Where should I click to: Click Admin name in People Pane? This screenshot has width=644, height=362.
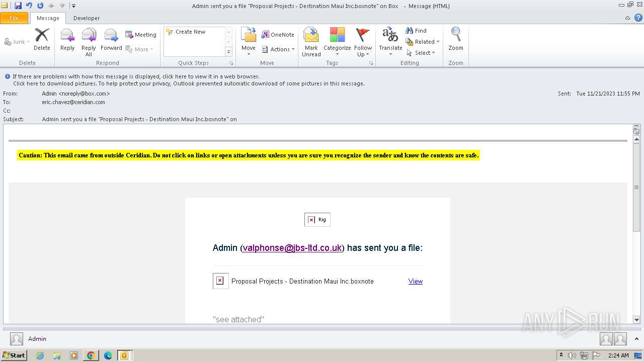pos(37,339)
